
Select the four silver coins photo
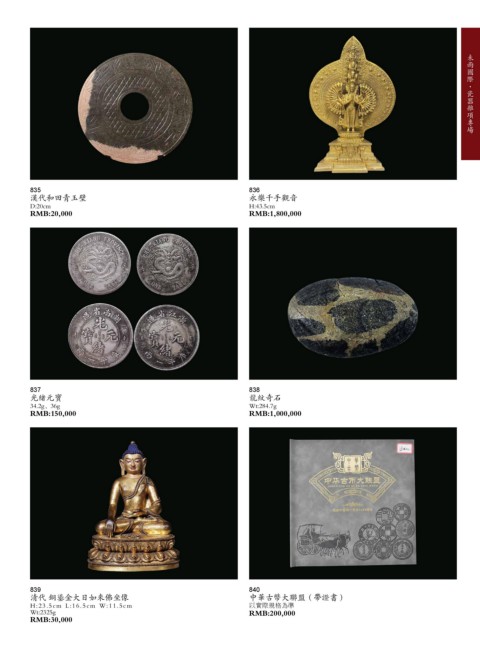[x=134, y=303]
